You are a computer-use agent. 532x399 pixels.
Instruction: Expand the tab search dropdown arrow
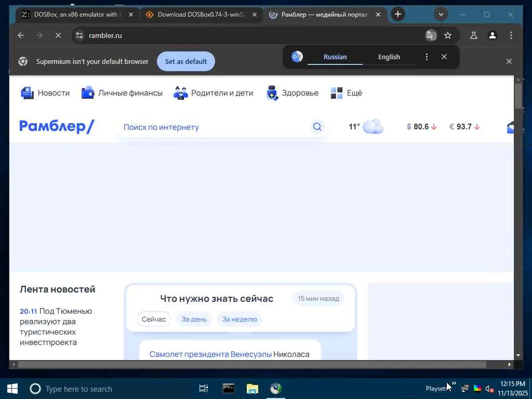[x=441, y=14]
